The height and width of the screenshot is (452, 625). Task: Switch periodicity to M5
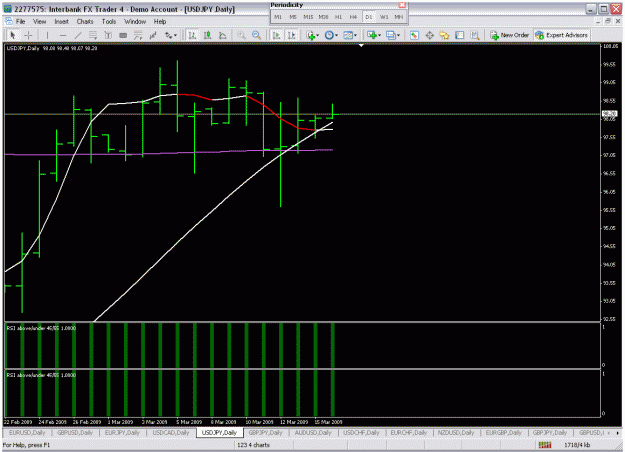point(293,17)
